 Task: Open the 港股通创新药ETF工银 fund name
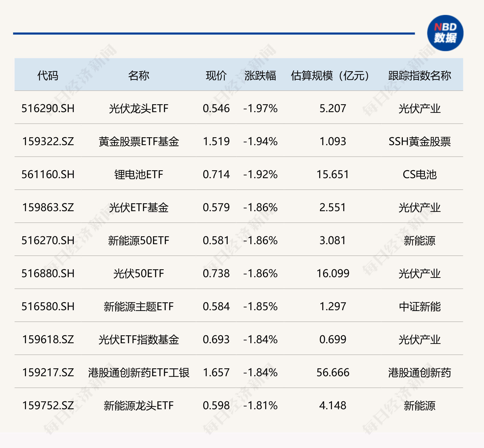(x=138, y=373)
